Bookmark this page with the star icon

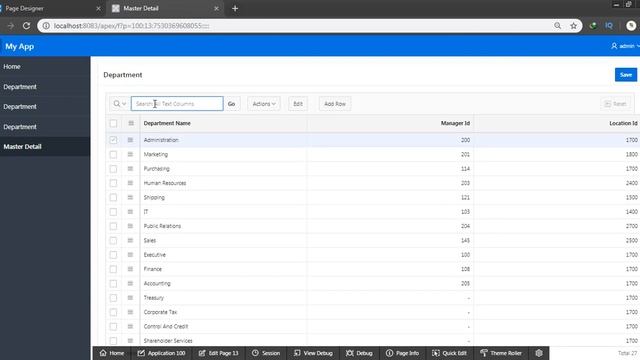tap(573, 26)
